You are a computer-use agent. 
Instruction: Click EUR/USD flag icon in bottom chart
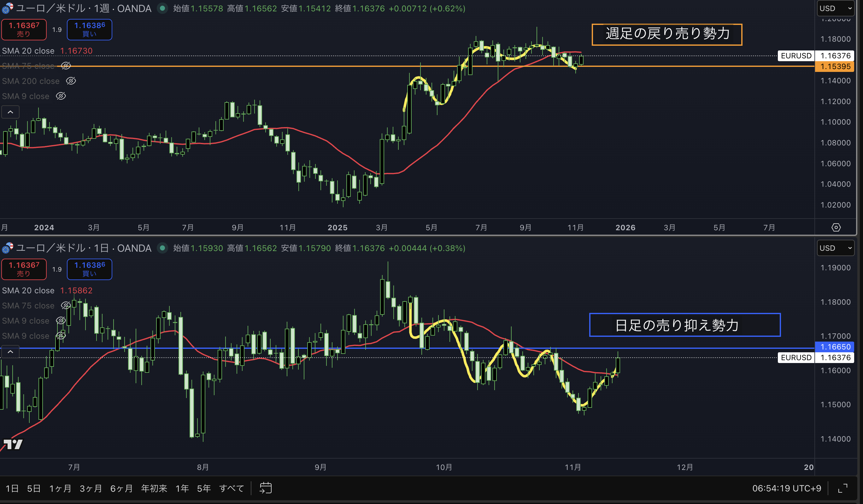(x=8, y=248)
